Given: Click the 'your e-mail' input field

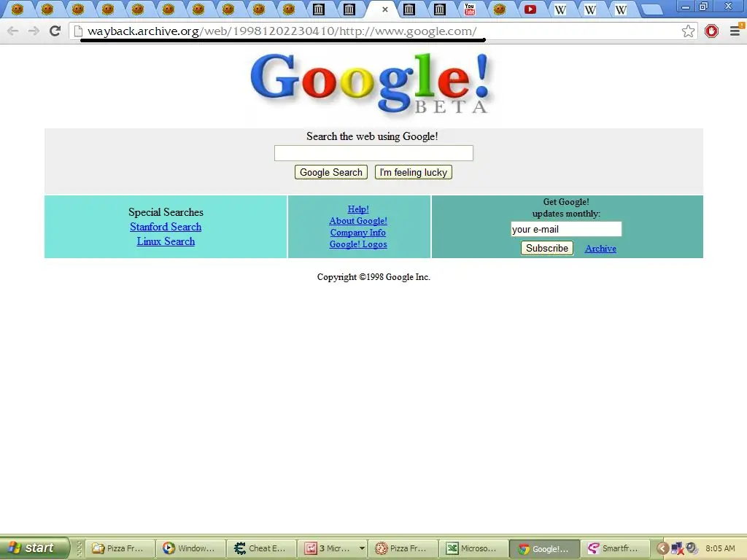Looking at the screenshot, I should click(566, 229).
